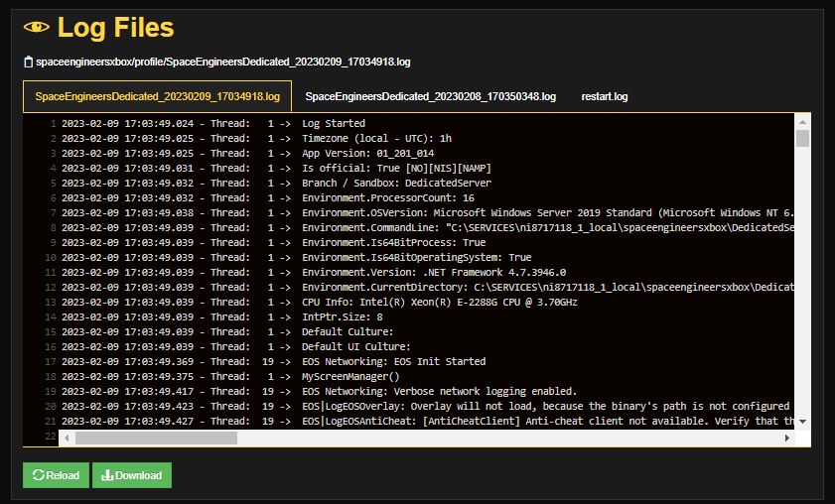Switch to the SpaceEngineersDedicated_20230208_170350348.log tab
The image size is (835, 504).
click(x=430, y=97)
